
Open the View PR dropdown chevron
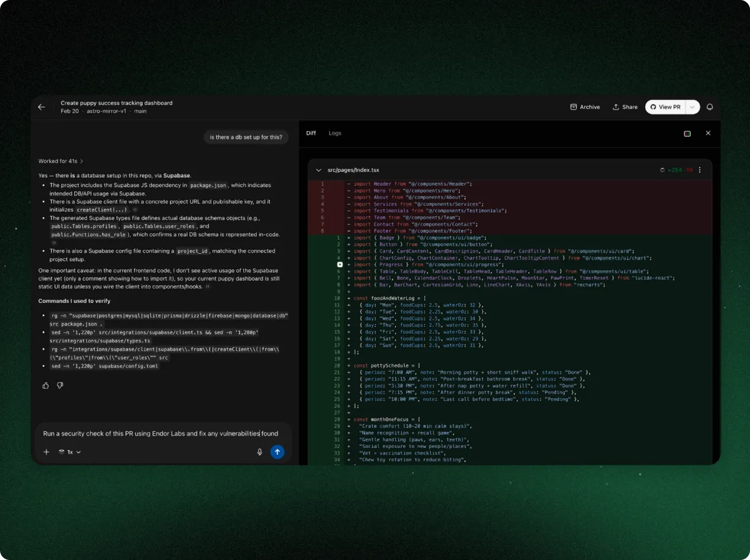[x=692, y=107]
